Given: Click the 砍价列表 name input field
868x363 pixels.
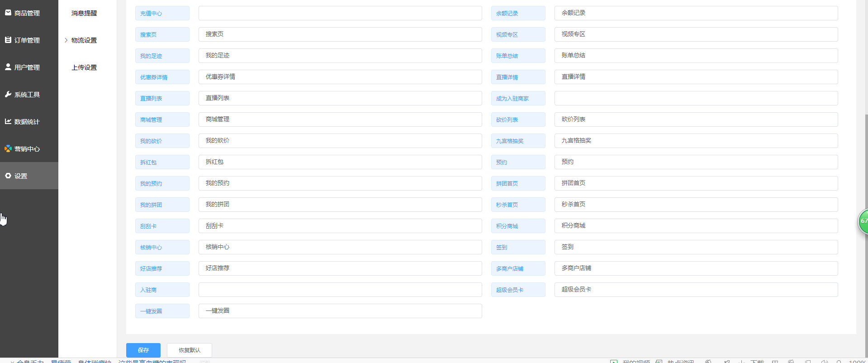Looking at the screenshot, I should click(696, 119).
